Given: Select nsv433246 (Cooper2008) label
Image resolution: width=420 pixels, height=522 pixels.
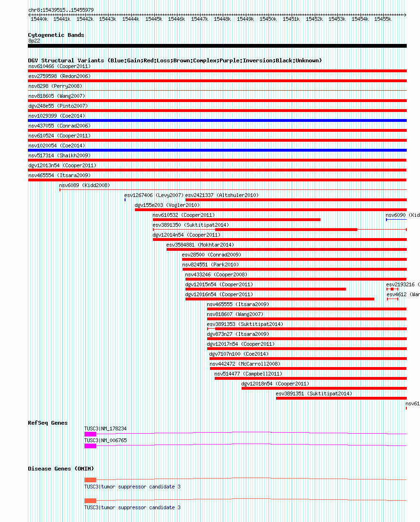Looking at the screenshot, I should [x=216, y=274].
